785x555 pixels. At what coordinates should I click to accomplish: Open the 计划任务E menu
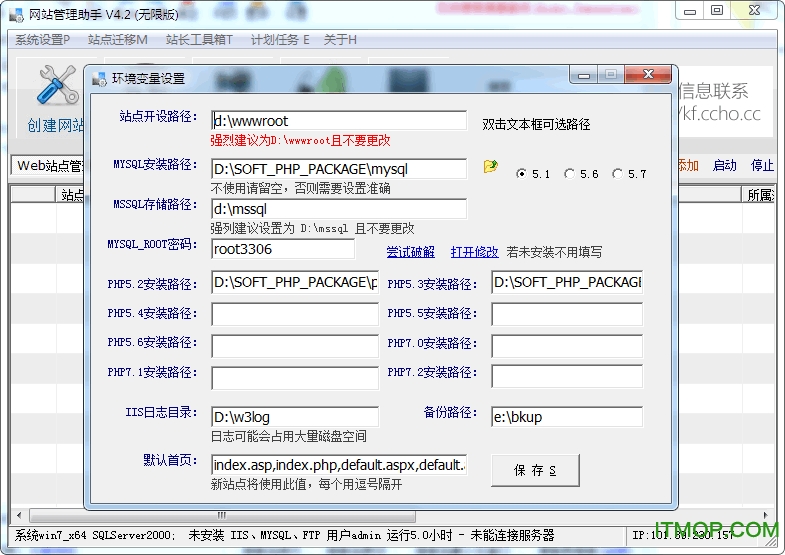280,40
